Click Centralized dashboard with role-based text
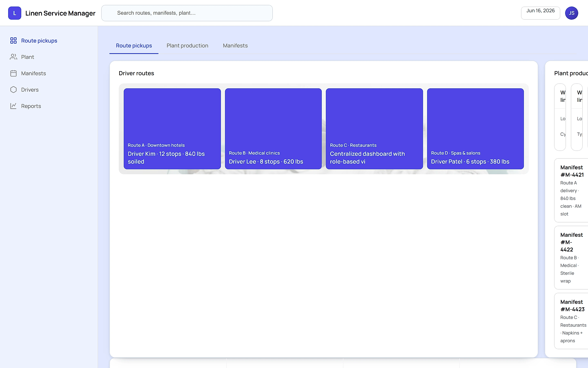 click(367, 158)
